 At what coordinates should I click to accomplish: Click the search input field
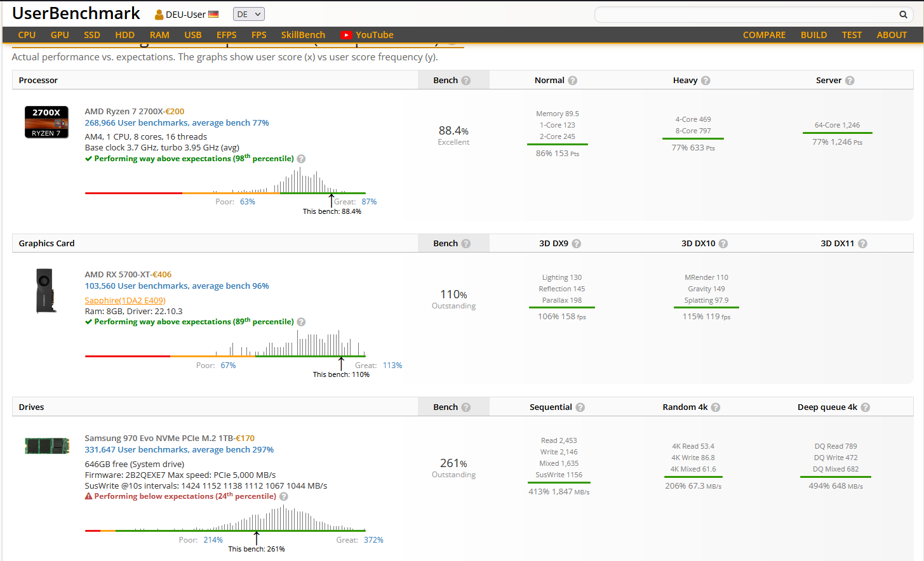(753, 15)
